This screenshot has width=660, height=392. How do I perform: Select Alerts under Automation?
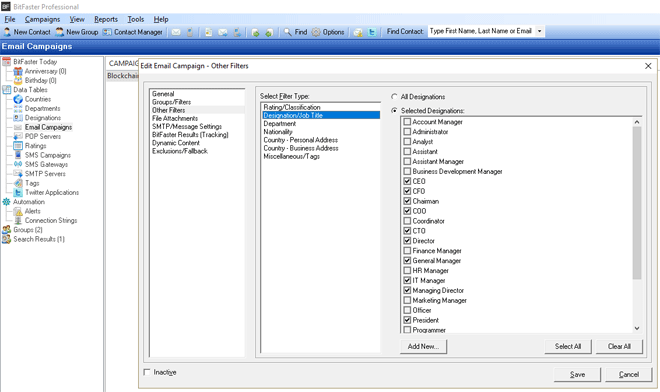click(32, 211)
